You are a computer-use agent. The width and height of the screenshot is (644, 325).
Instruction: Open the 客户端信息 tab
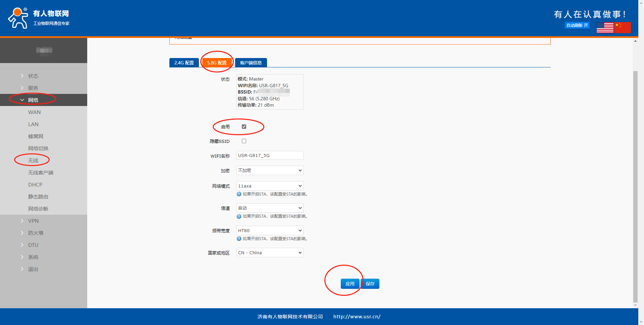click(251, 63)
